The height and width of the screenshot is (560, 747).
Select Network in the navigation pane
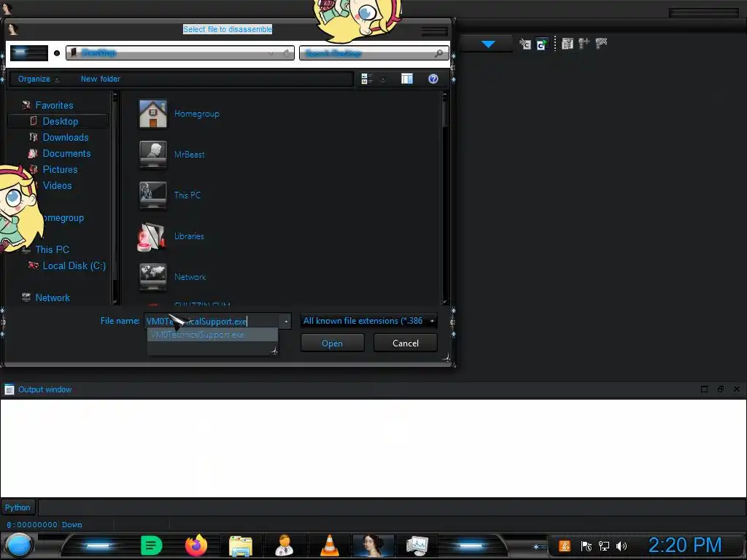pyautogui.click(x=53, y=298)
